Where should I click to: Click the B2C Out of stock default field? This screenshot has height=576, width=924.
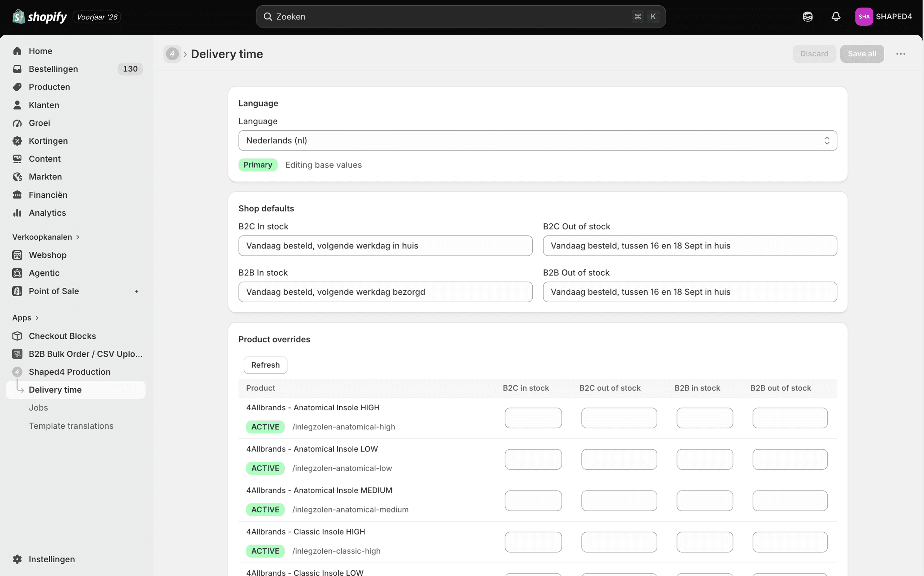point(690,246)
